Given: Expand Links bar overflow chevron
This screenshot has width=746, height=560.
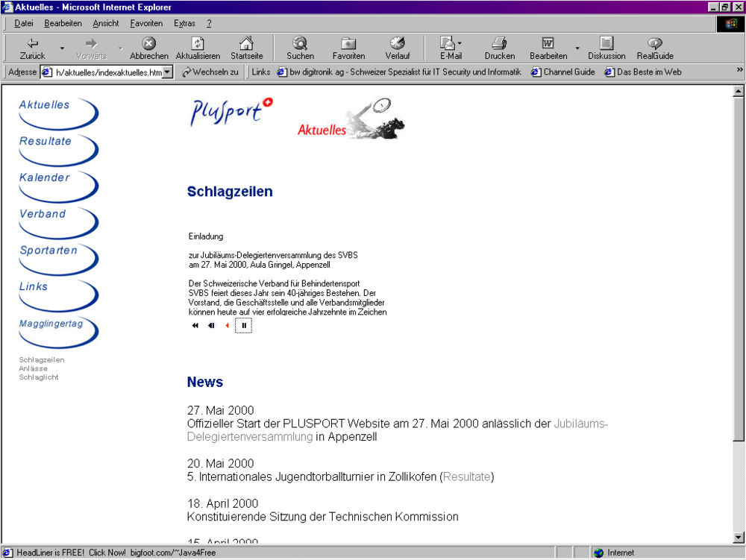Looking at the screenshot, I should click(739, 70).
